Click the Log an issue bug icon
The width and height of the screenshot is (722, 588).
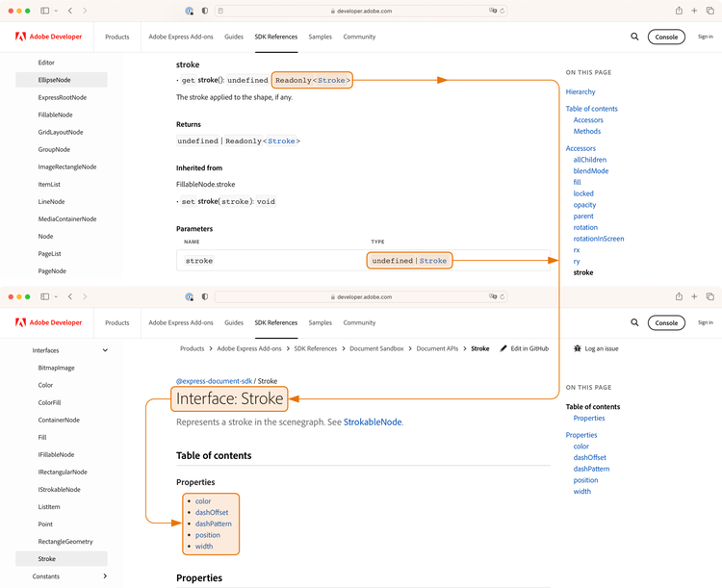(577, 348)
